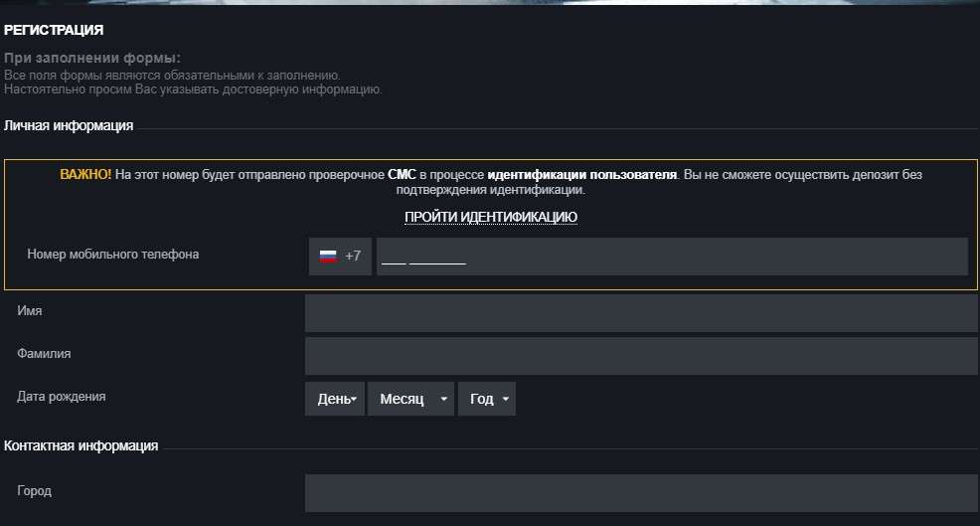
Task: Click the Город field label
Action: [34, 491]
